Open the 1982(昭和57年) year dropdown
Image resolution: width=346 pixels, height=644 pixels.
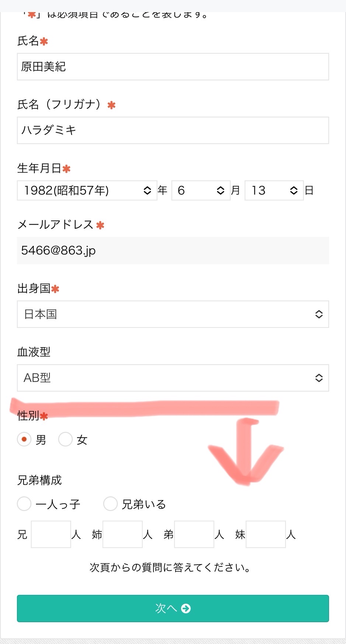click(x=87, y=191)
